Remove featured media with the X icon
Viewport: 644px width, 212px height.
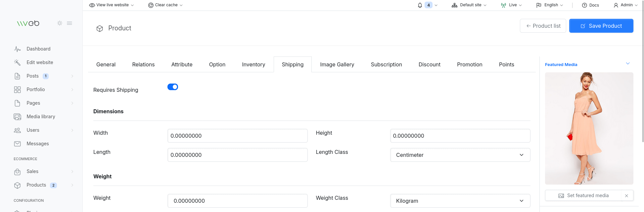pos(626,196)
